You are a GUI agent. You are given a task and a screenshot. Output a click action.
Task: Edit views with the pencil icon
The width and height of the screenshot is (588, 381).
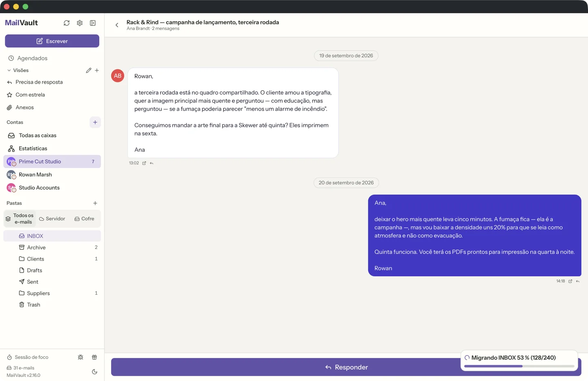pos(89,70)
